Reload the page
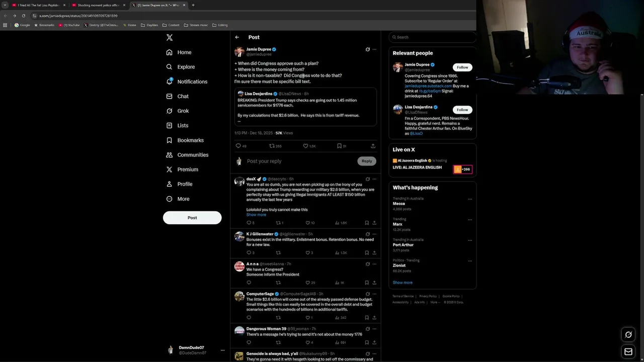This screenshot has width=644, height=362. [23, 16]
